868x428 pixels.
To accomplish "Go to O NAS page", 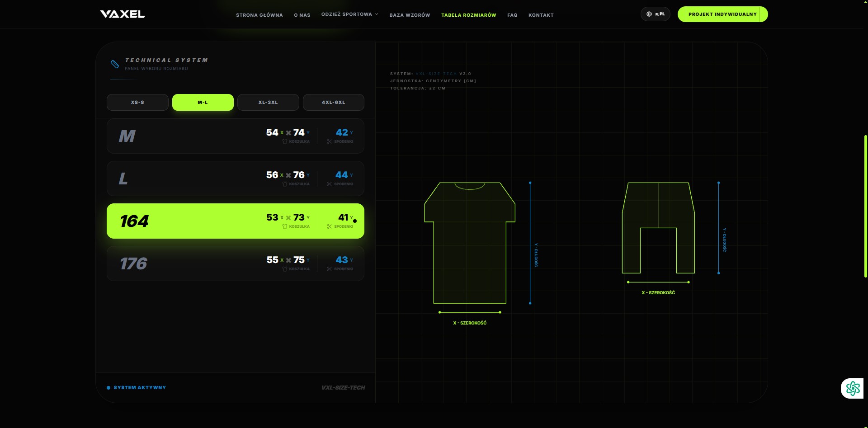I will 302,15.
